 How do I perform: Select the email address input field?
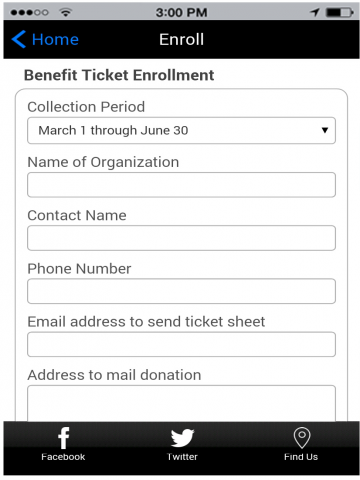[181, 344]
